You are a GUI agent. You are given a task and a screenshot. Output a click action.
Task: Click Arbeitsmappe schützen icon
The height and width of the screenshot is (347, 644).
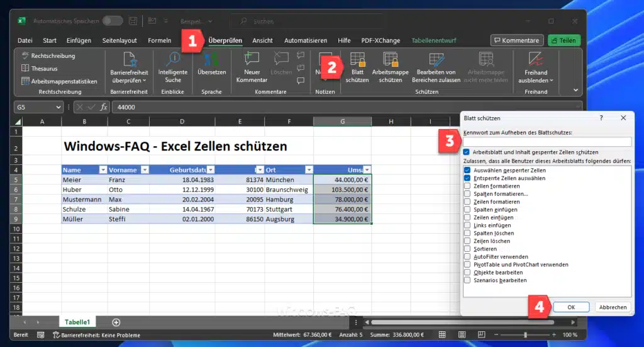pyautogui.click(x=391, y=60)
